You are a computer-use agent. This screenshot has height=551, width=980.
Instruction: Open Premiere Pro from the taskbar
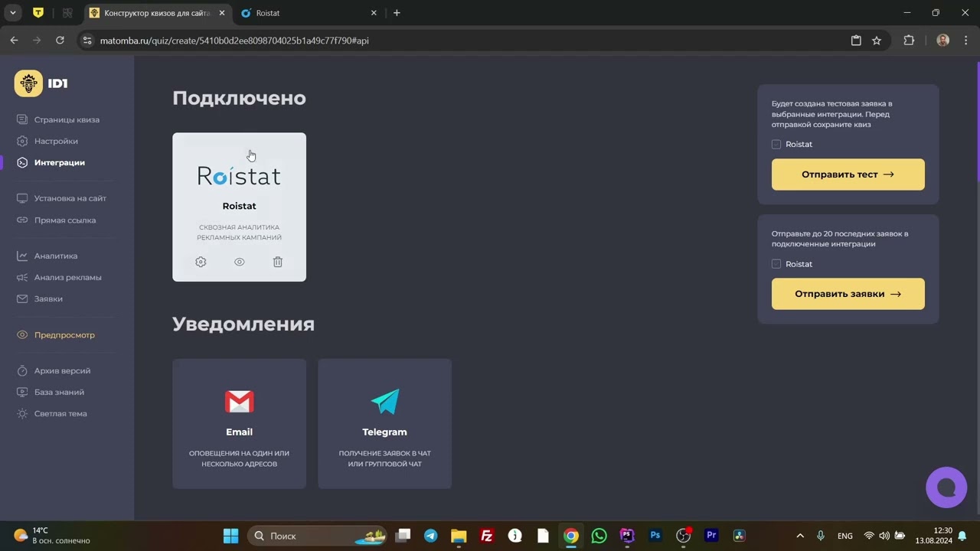point(711,536)
